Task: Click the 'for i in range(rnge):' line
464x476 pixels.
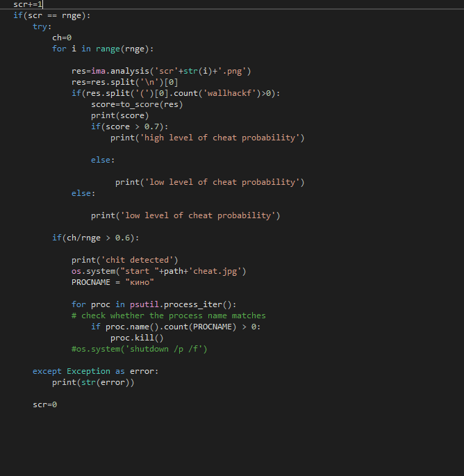Action: [x=102, y=49]
